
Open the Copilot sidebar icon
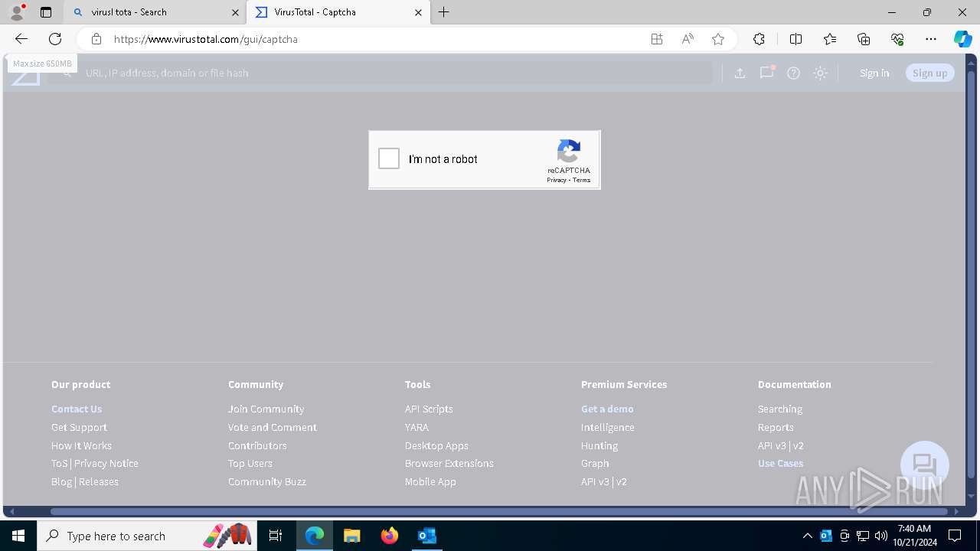[x=962, y=39]
